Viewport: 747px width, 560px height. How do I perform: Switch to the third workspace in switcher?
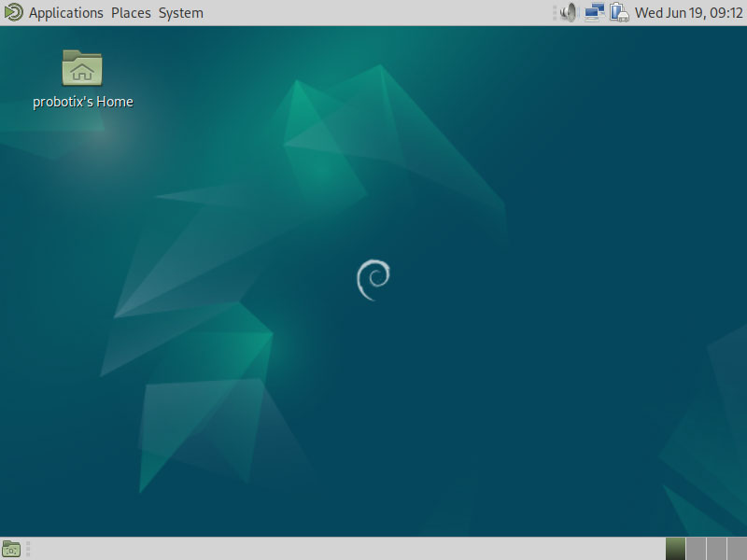(x=716, y=549)
